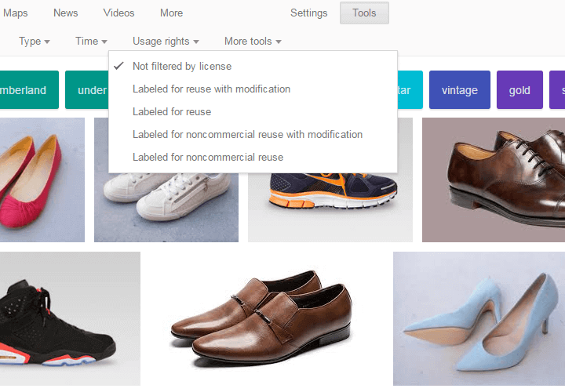Expand the Time filter dropdown
Screen dimensions: 565x392
(x=91, y=42)
